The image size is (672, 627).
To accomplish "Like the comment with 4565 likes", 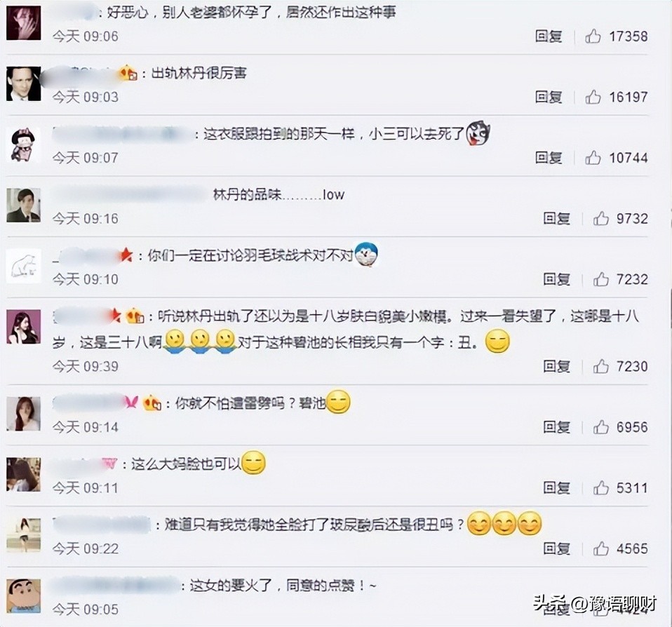I will pos(601,549).
